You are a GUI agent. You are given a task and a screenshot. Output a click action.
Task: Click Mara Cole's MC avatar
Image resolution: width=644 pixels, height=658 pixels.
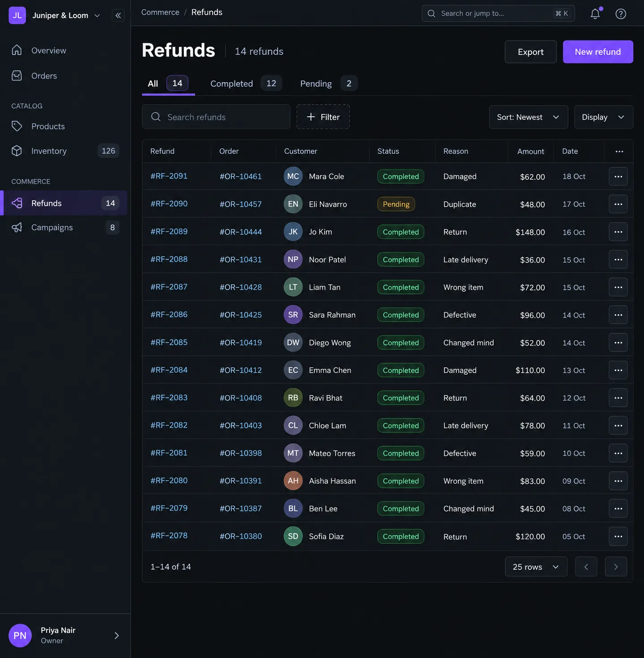click(293, 177)
